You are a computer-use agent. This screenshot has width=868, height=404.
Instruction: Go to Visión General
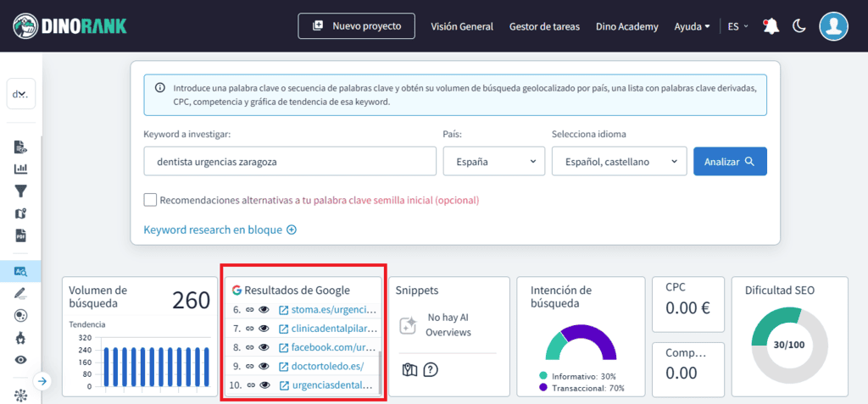(x=462, y=26)
